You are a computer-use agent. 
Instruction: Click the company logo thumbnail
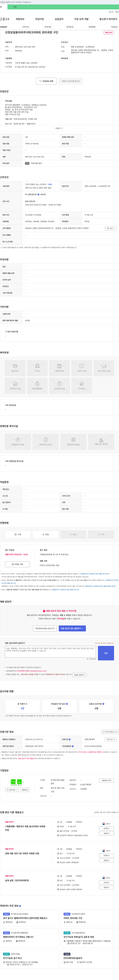tap(16, 782)
